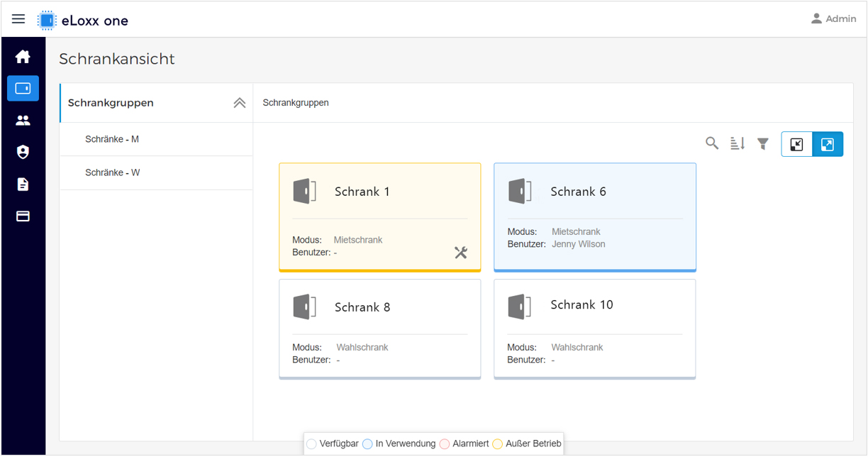Image resolution: width=868 pixels, height=457 pixels.
Task: Click the Alarmiert legend color circle
Action: (x=445, y=444)
